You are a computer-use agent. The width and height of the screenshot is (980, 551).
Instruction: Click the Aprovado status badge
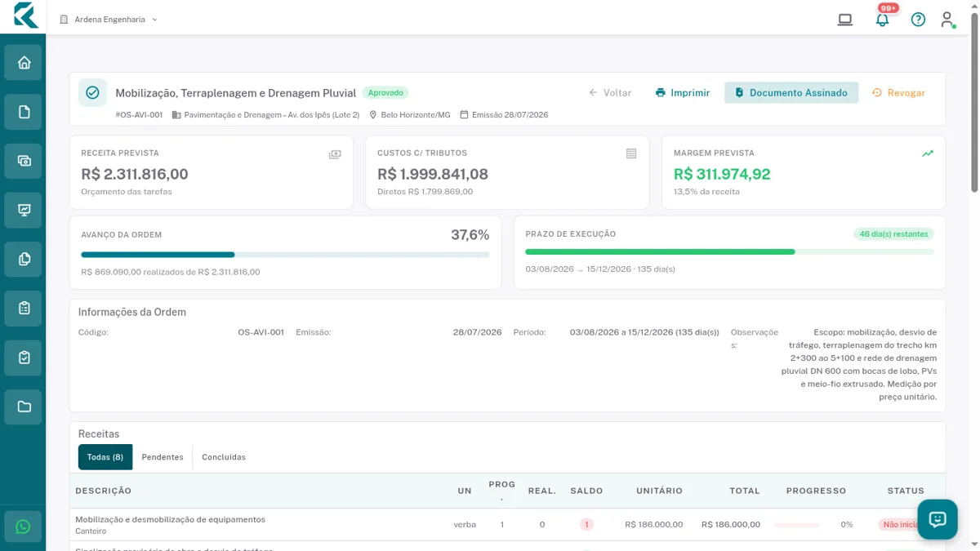385,93
